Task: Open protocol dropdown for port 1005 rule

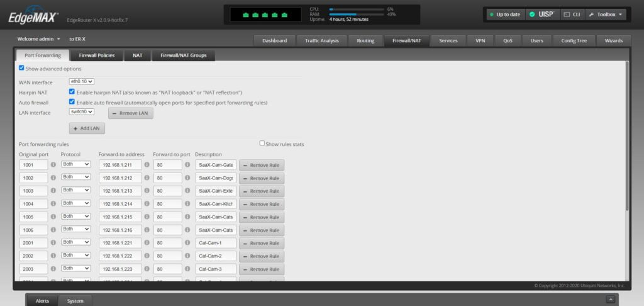Action: [x=76, y=216]
